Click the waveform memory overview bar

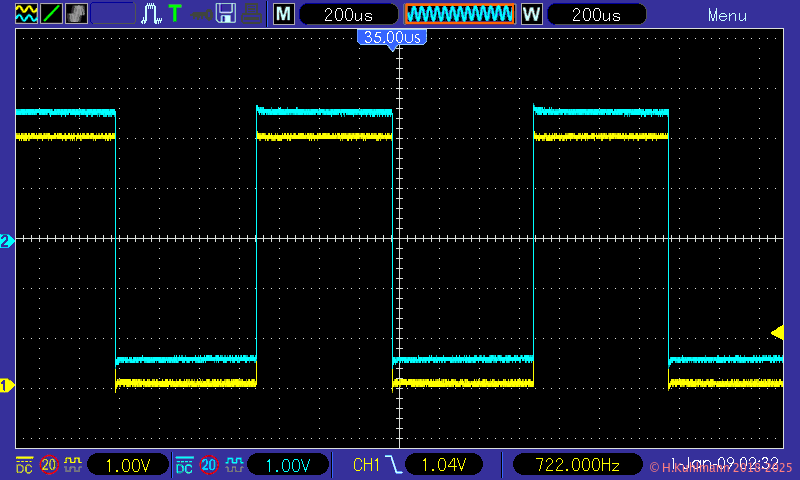[x=459, y=14]
